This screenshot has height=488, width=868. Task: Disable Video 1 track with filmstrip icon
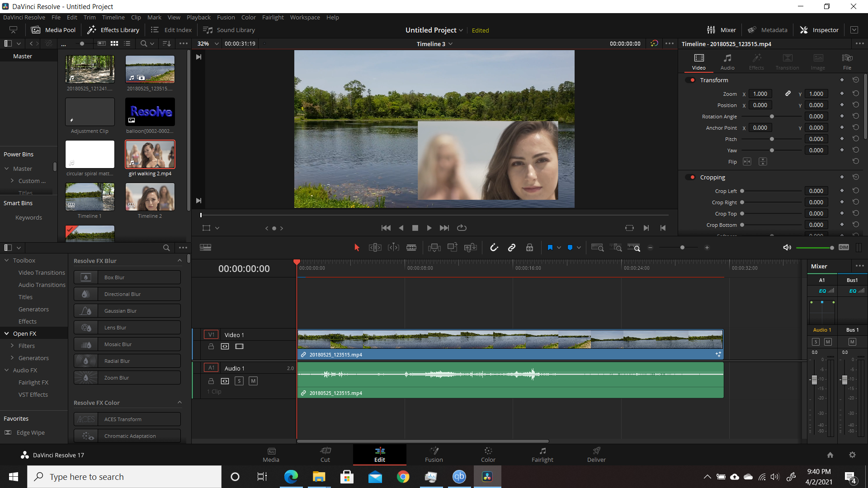point(240,347)
